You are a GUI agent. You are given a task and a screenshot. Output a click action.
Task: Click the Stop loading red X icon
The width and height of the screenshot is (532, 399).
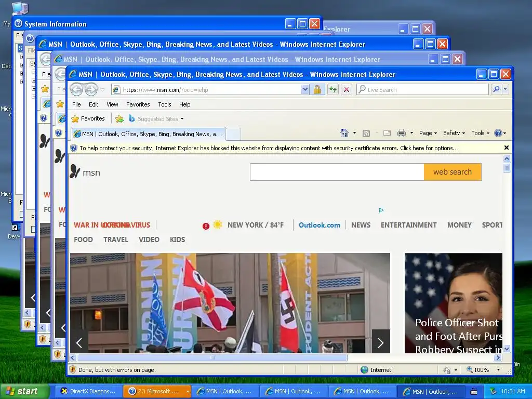pyautogui.click(x=347, y=89)
